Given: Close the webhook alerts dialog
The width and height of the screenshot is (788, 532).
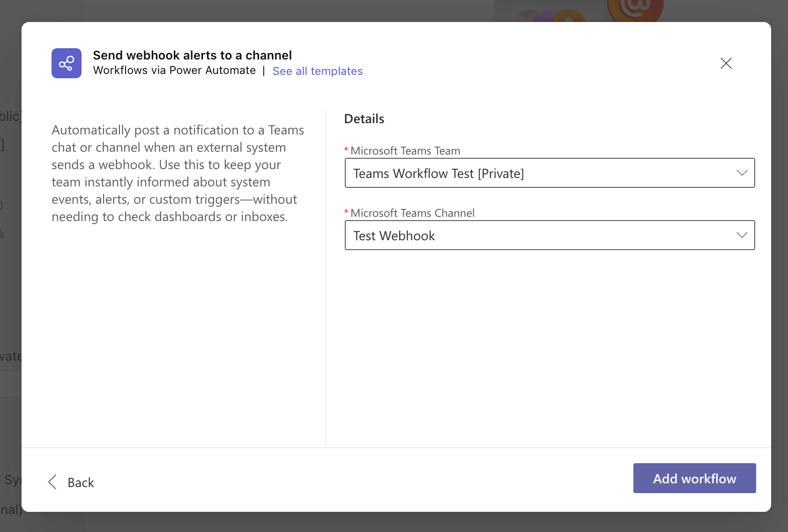Looking at the screenshot, I should (726, 63).
